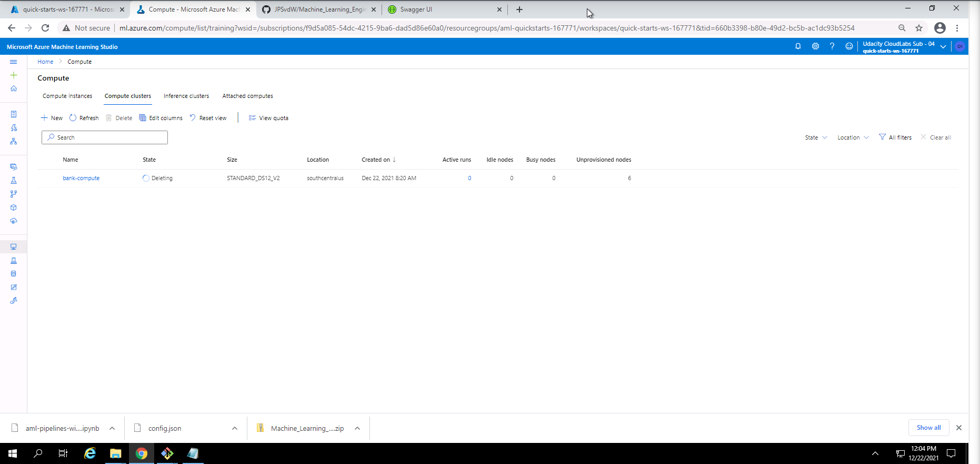Image resolution: width=980 pixels, height=464 pixels.
Task: Click Show all downloads button
Action: coord(928,428)
